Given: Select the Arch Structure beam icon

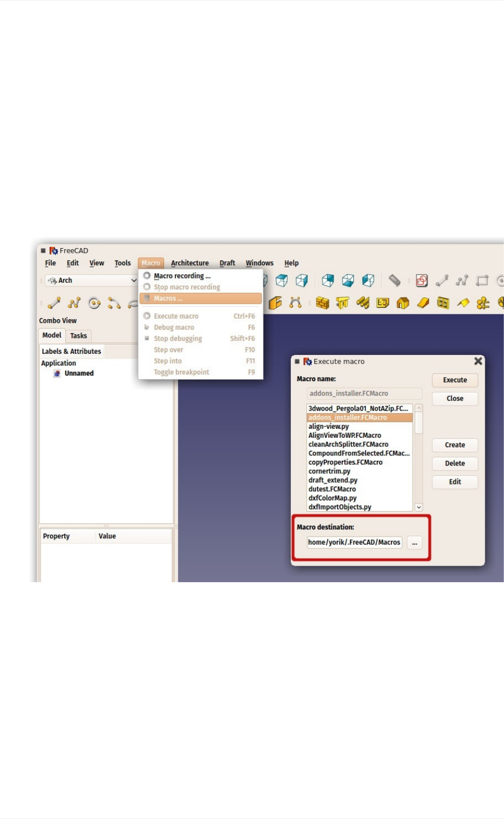Looking at the screenshot, I should tap(343, 303).
